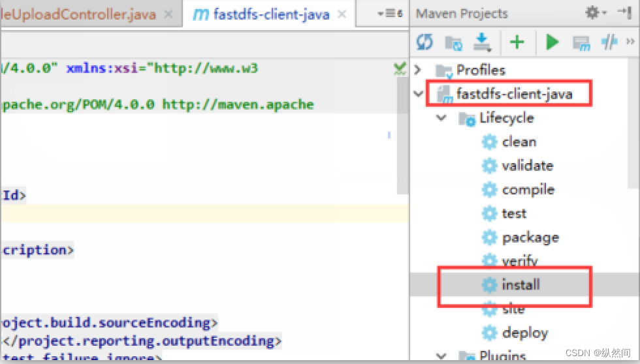Click gear icon beside deploy
This screenshot has height=364, width=640.
[x=489, y=333]
